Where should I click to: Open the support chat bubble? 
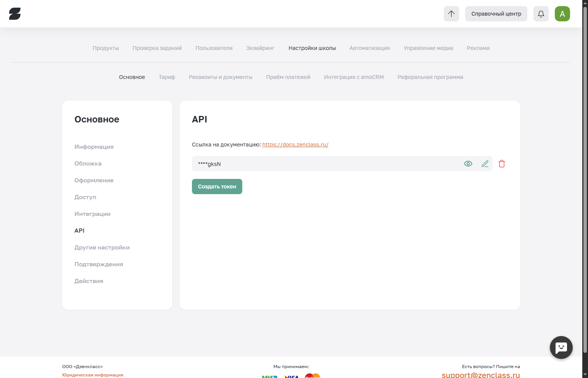(561, 347)
